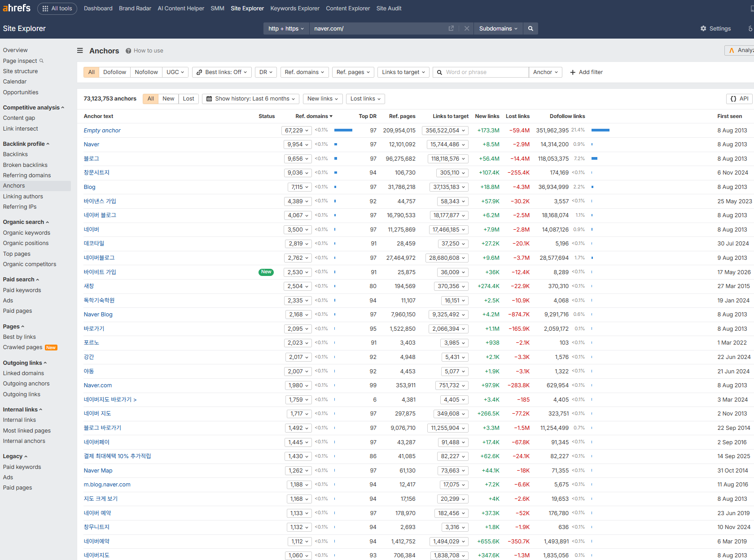Open the Best links: Off dropdown
The width and height of the screenshot is (754, 560).
point(222,72)
